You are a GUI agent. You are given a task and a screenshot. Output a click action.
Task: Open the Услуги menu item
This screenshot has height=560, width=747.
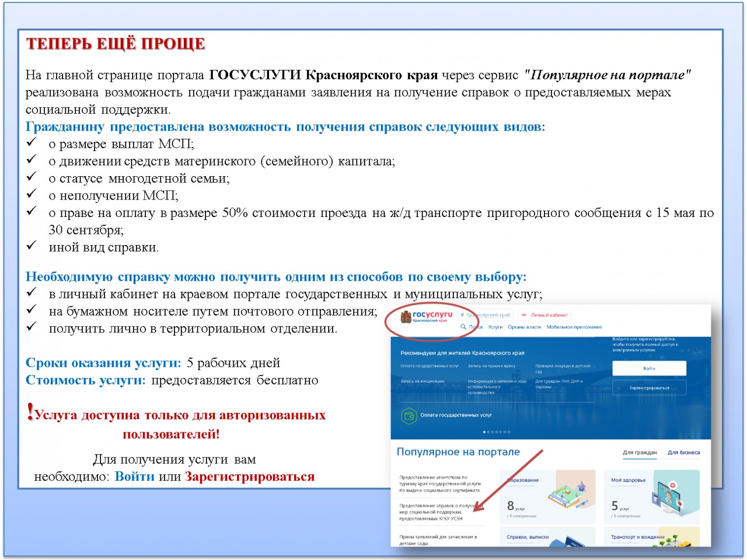(x=495, y=327)
